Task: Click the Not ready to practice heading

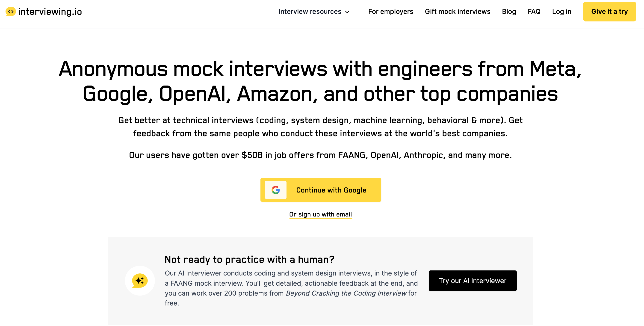Action: pyautogui.click(x=249, y=260)
